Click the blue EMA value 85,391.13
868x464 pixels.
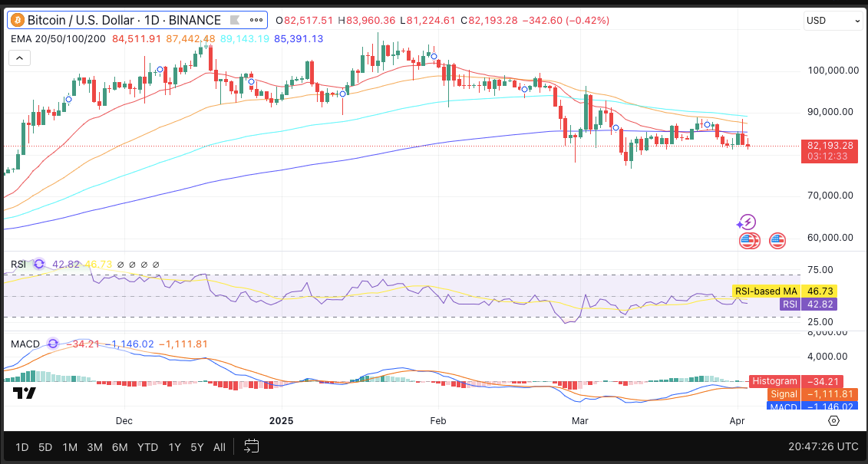tap(299, 38)
